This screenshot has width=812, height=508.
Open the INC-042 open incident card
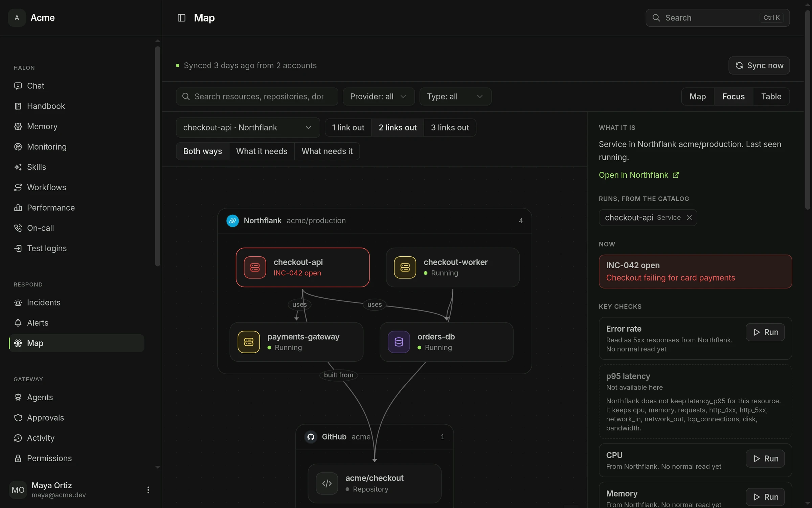[x=695, y=272]
